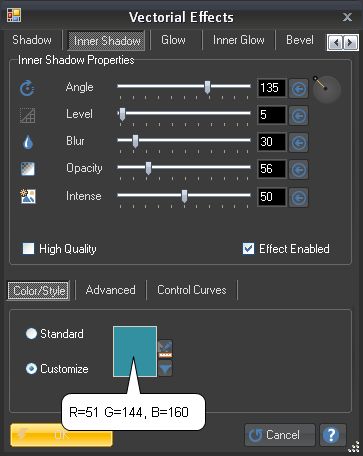This screenshot has width=363, height=456.
Task: Show the next effect tabs with the right arrow
Action: 350,43
